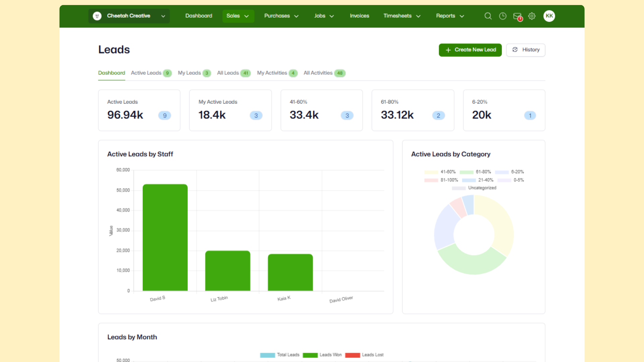
Task: Click the plus icon on Create New Lead
Action: [448, 50]
